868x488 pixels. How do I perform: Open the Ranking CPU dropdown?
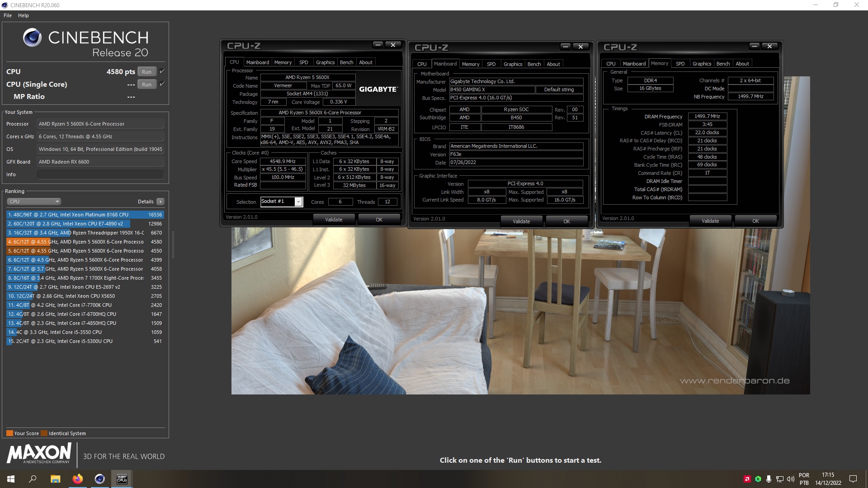tap(34, 202)
